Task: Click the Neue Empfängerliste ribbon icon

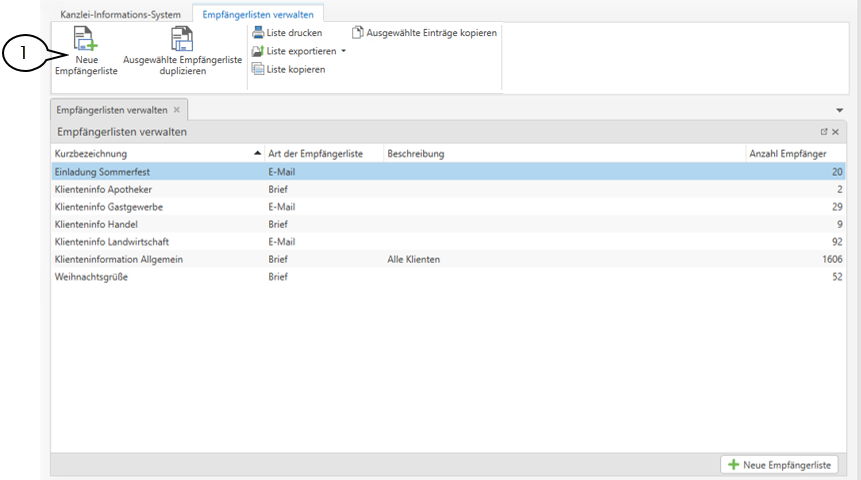Action: pyautogui.click(x=86, y=40)
